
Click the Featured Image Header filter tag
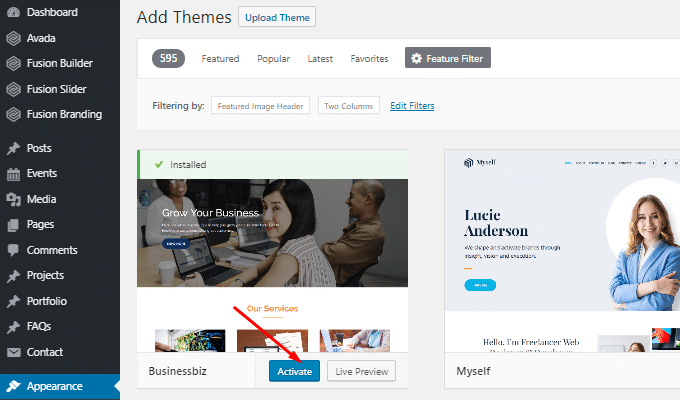pyautogui.click(x=260, y=106)
